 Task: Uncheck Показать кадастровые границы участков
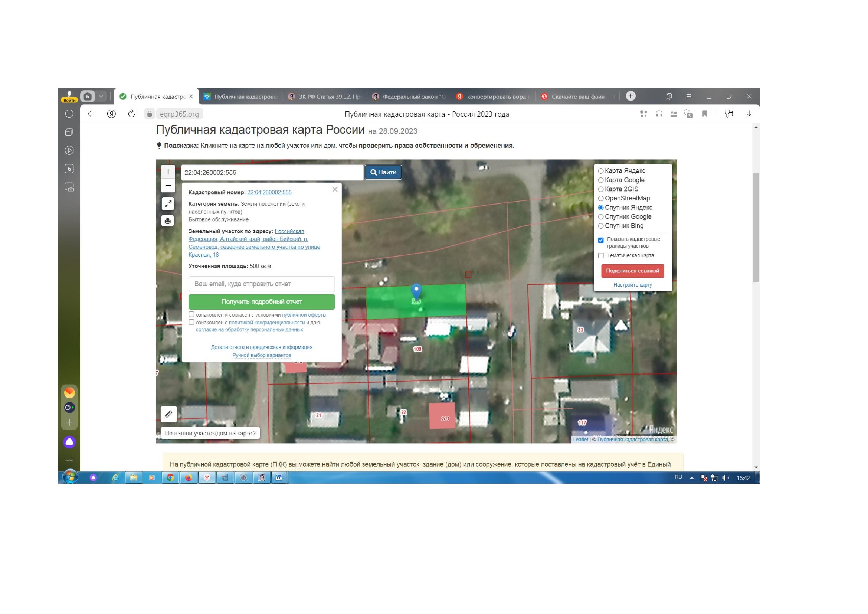601,240
